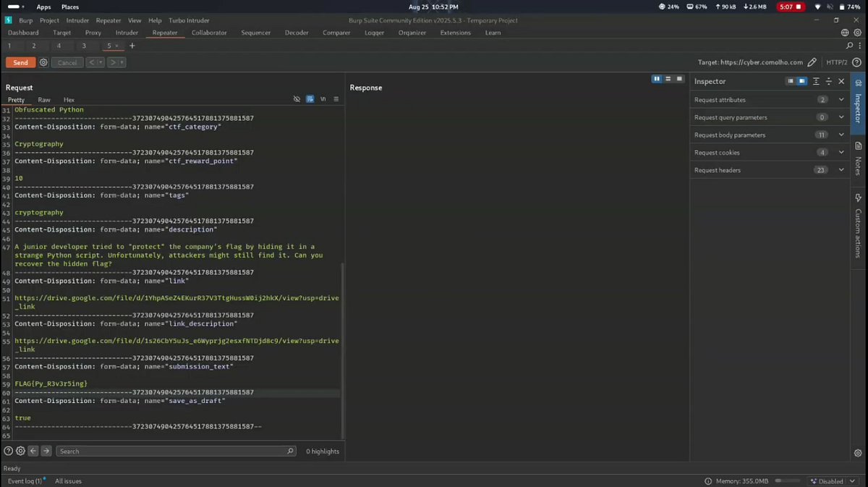The height and width of the screenshot is (487, 868).
Task: Close Repeater tab 5
Action: click(117, 46)
